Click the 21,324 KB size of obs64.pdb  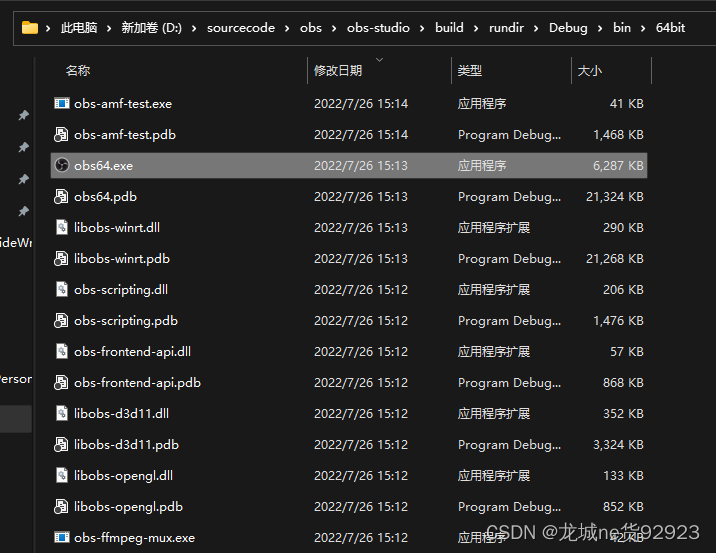[615, 196]
